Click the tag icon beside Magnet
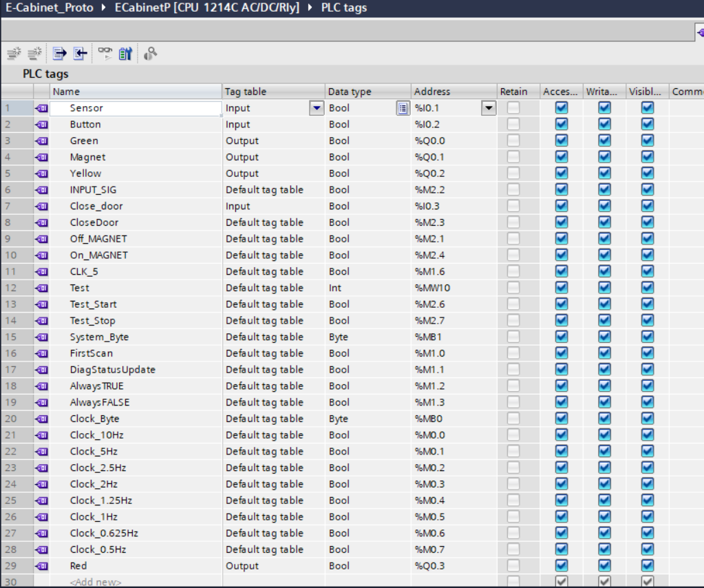704x588 pixels. 41,157
